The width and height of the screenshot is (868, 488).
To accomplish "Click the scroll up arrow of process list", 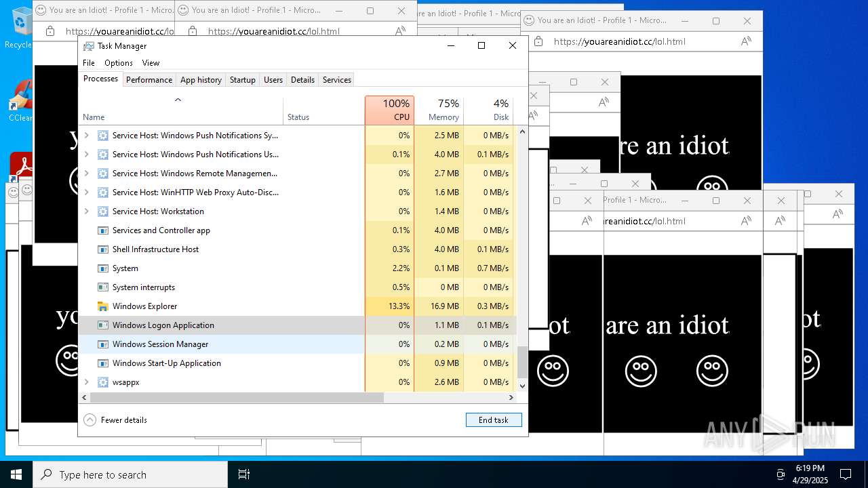I will click(x=522, y=131).
